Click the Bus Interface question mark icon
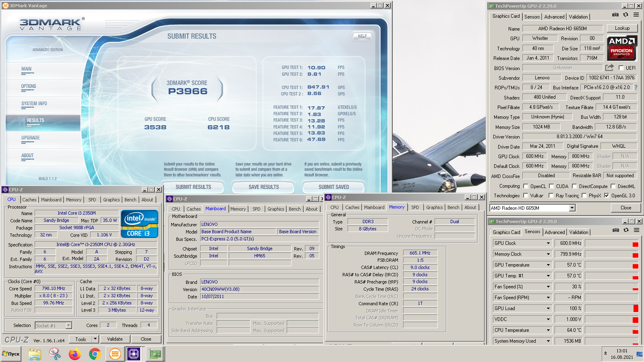The width and height of the screenshot is (644, 362). 636,87
